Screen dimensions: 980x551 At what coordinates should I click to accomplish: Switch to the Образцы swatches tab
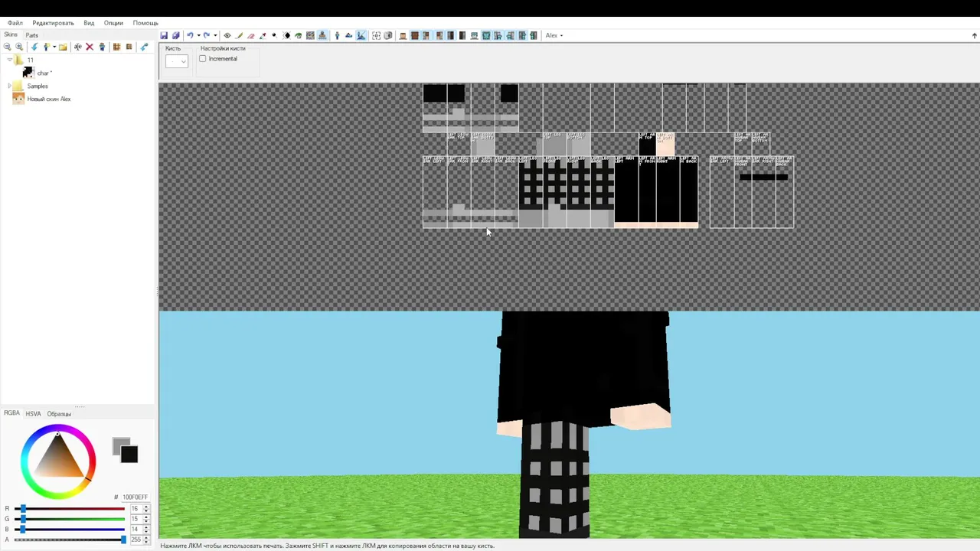[x=59, y=414]
